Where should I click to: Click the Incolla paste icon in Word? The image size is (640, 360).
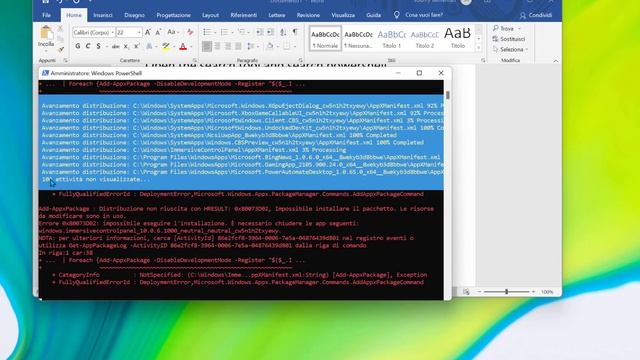[x=46, y=32]
